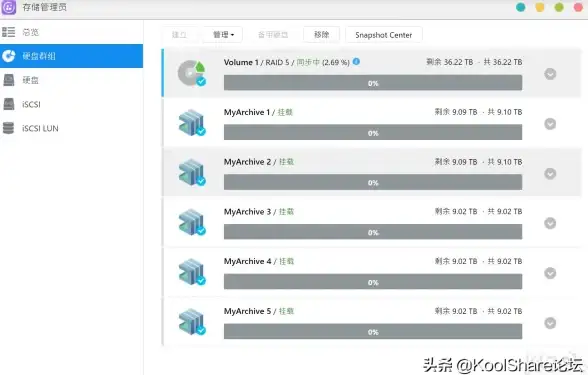This screenshot has height=375, width=588.
Task: Click the iSCSI LUN database icon
Action: coord(9,128)
